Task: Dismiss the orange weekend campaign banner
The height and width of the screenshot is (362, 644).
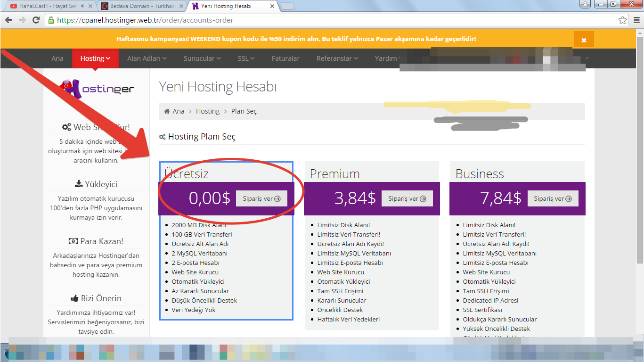Action: (584, 40)
